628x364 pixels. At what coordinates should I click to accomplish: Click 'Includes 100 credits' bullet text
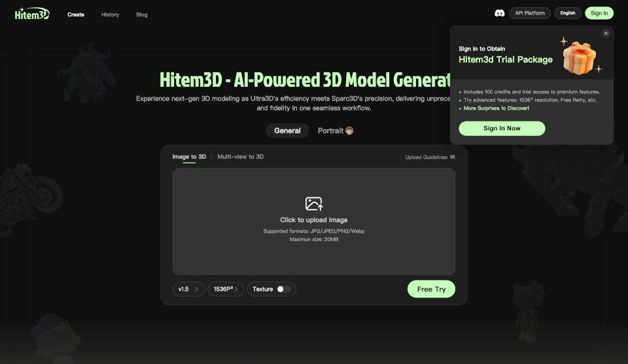(x=531, y=92)
